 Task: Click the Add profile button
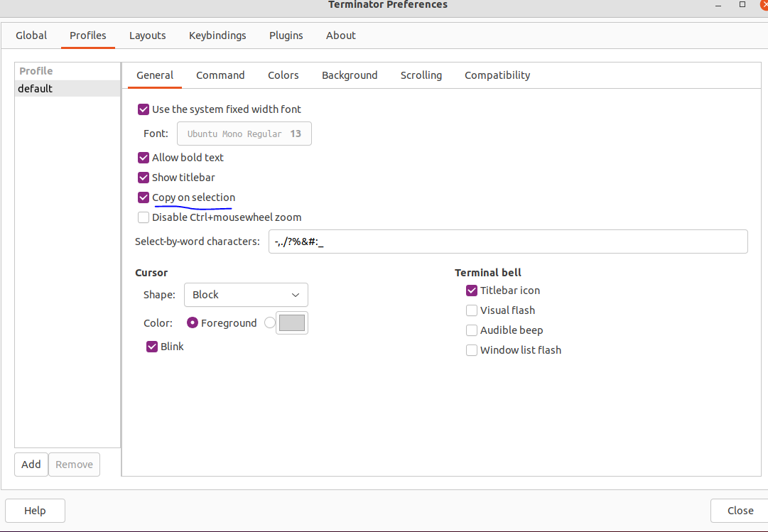click(31, 465)
